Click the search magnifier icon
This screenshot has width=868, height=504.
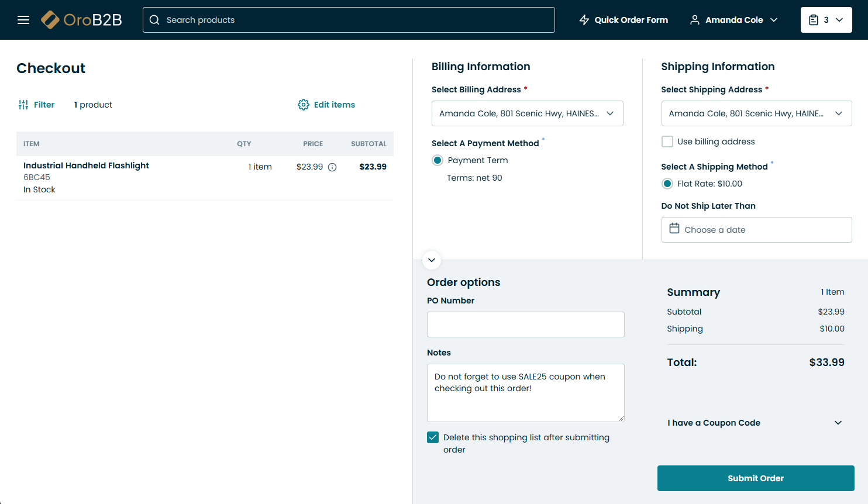[154, 20]
